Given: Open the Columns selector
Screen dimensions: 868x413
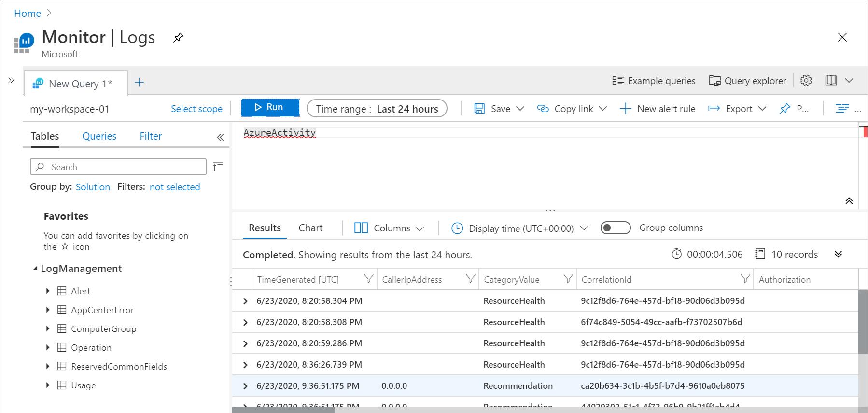Looking at the screenshot, I should pyautogui.click(x=389, y=228).
